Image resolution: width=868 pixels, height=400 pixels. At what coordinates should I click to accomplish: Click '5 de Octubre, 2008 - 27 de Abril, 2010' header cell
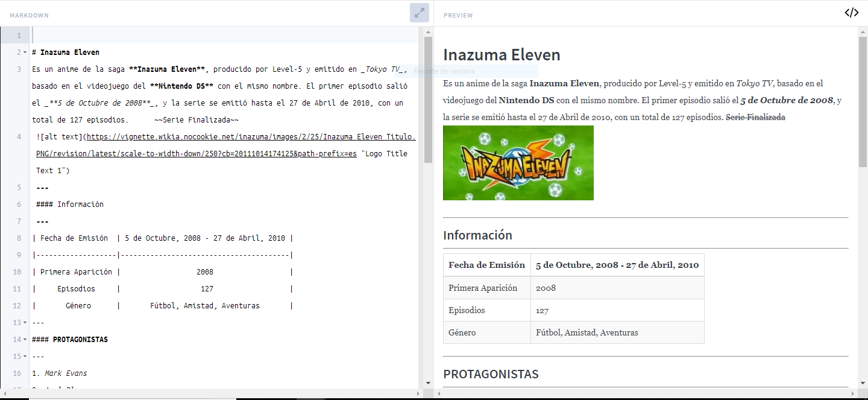617,265
